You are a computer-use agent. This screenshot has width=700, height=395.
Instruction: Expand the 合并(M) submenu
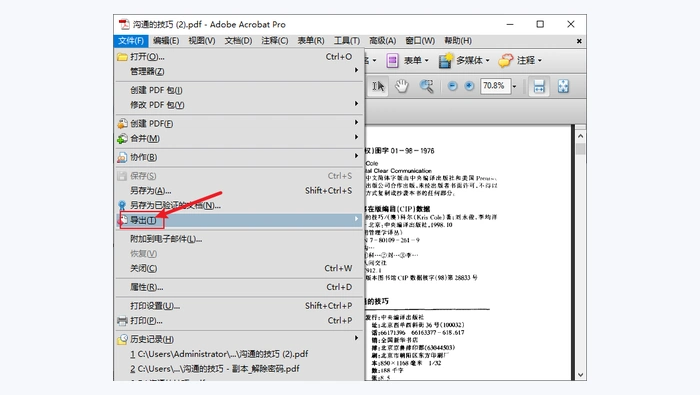[x=239, y=138]
